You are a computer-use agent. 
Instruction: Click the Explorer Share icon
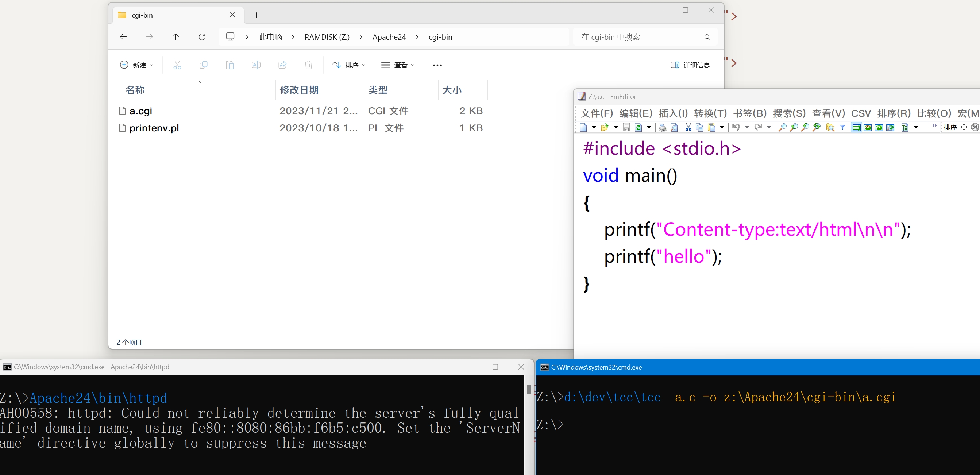point(282,65)
